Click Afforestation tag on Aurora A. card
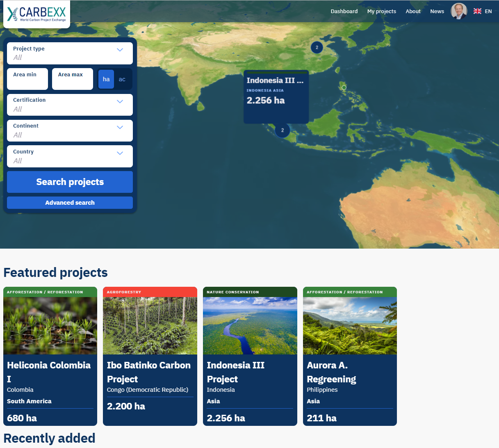This screenshot has height=448, width=499. [x=345, y=292]
